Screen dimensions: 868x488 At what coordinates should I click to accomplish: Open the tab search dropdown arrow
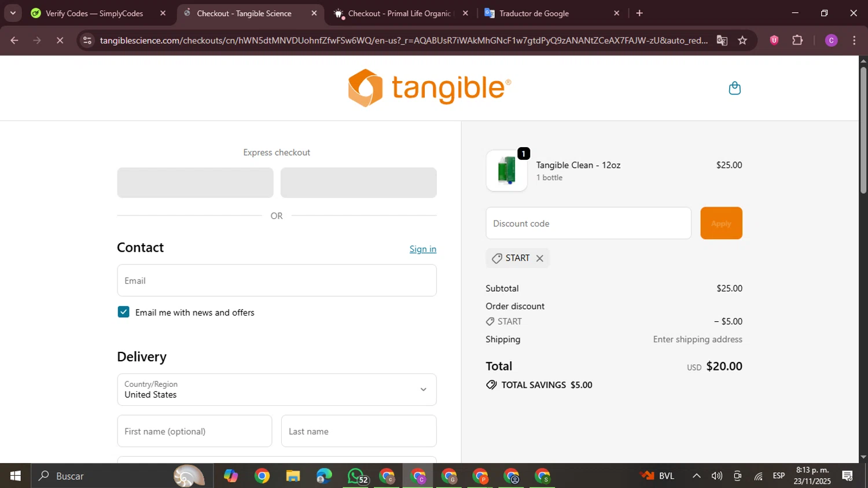point(13,13)
